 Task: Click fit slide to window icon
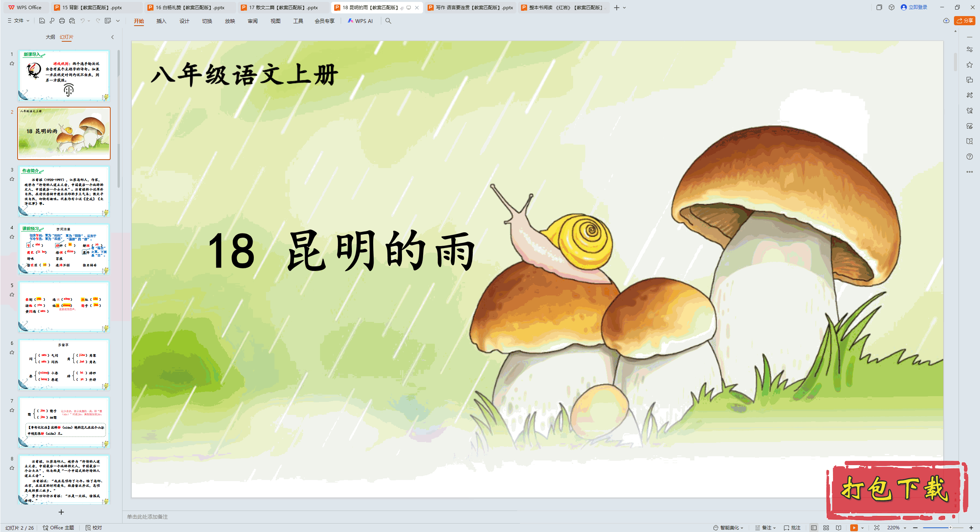pyautogui.click(x=877, y=527)
